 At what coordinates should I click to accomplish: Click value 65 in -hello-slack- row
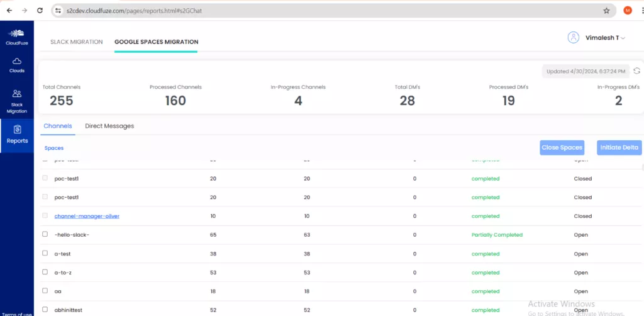[213, 235]
